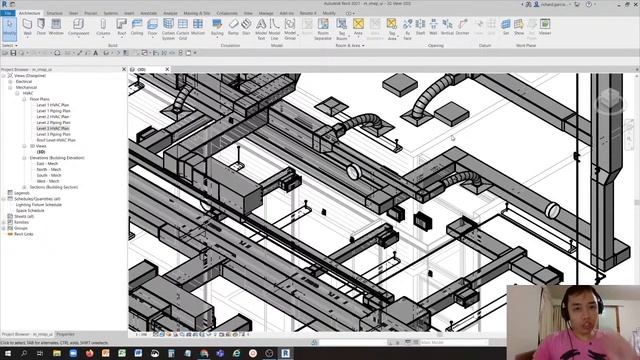The image size is (640, 360).
Task: Activate the Modify tool
Action: (x=9, y=28)
